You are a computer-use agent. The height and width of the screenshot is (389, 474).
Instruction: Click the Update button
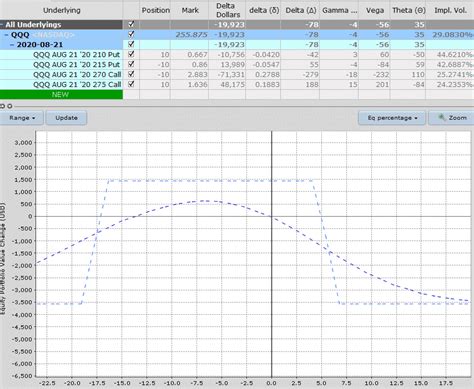click(x=66, y=118)
